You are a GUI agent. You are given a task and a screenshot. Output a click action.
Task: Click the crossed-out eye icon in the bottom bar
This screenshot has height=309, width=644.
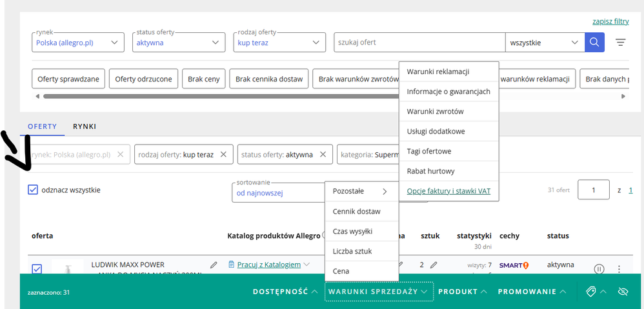click(x=623, y=292)
